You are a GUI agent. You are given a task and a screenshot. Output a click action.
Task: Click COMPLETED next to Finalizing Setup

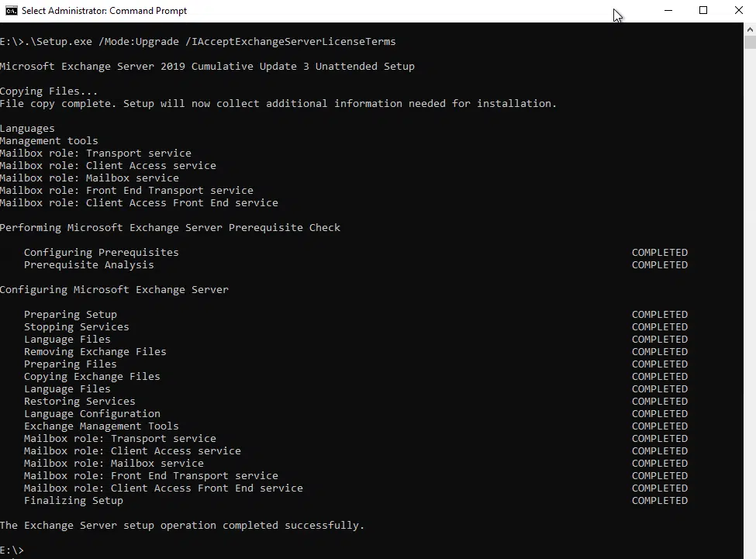(x=660, y=501)
